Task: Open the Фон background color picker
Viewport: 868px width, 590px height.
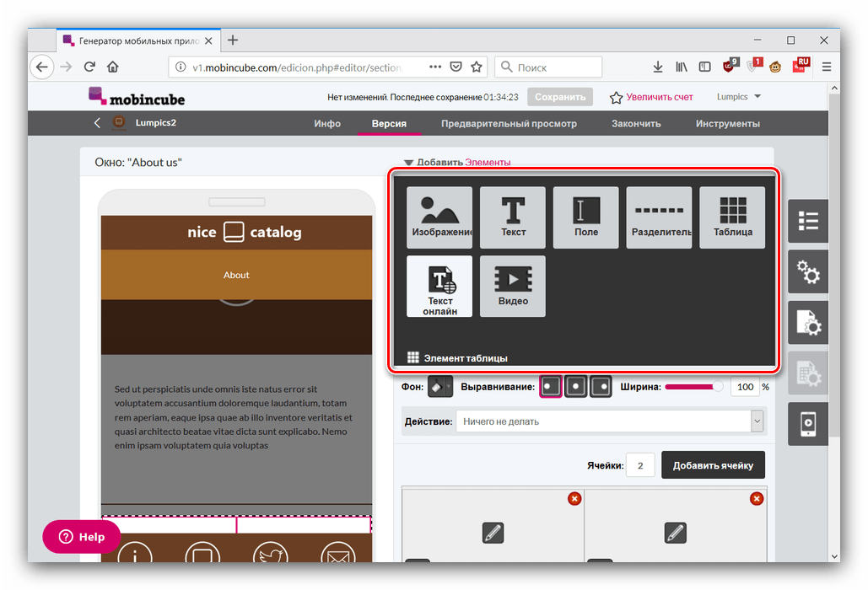Action: pos(440,387)
